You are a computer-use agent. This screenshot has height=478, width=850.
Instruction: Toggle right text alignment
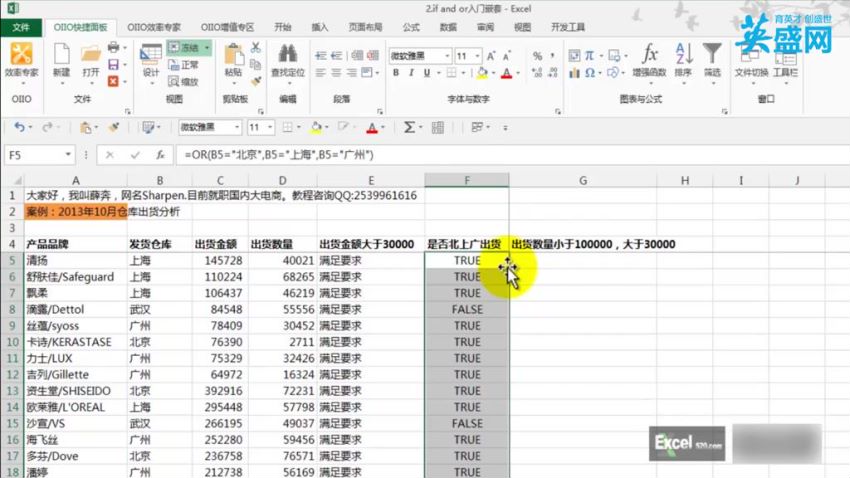click(x=351, y=73)
